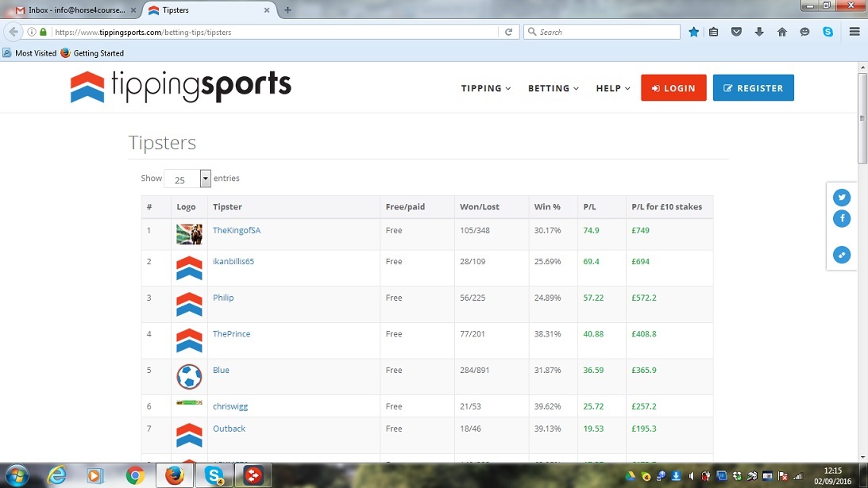Expand the TIPPING menu

coord(485,88)
